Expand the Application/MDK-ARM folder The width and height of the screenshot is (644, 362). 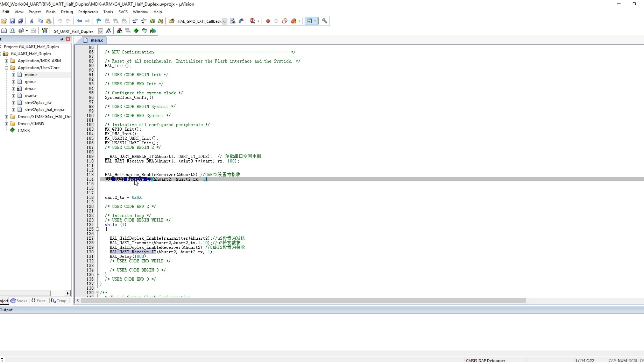[6, 61]
